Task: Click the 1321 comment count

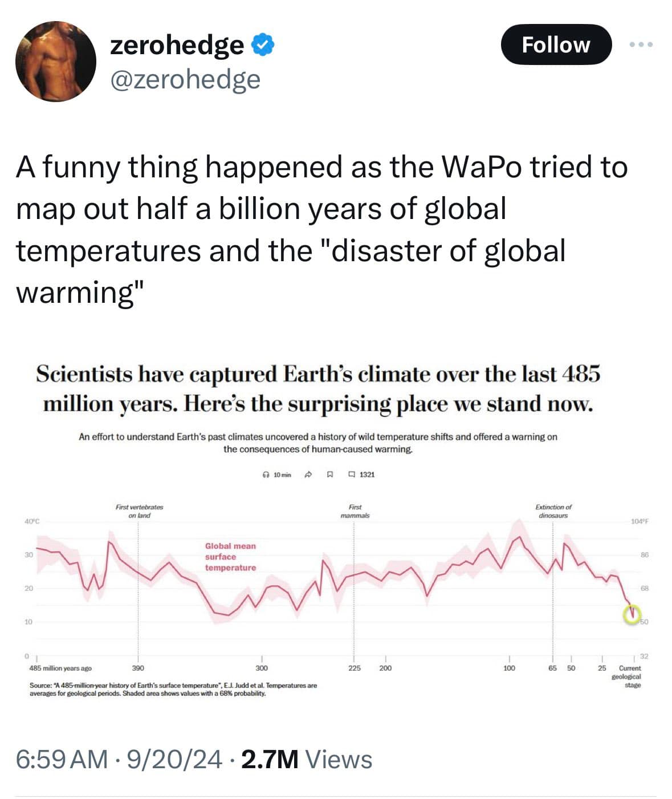Action: (367, 474)
